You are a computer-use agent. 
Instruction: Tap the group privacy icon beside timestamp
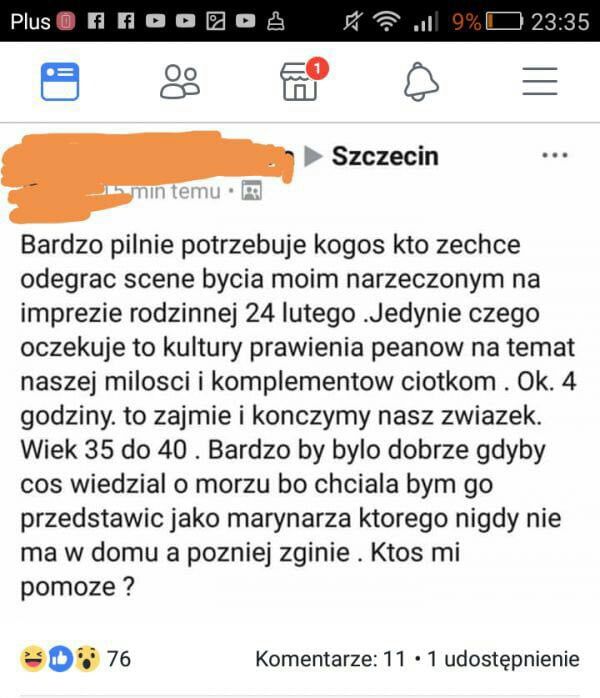click(x=251, y=191)
